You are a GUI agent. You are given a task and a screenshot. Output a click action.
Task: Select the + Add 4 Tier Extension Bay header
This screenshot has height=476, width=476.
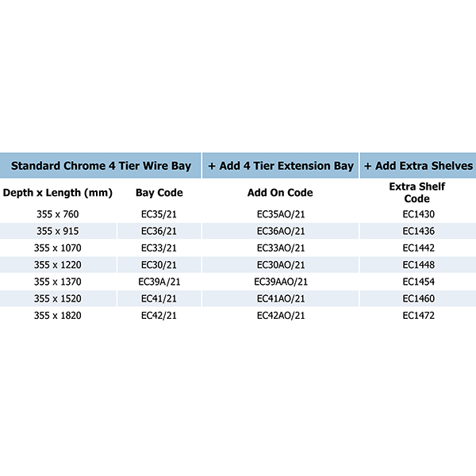[281, 166]
